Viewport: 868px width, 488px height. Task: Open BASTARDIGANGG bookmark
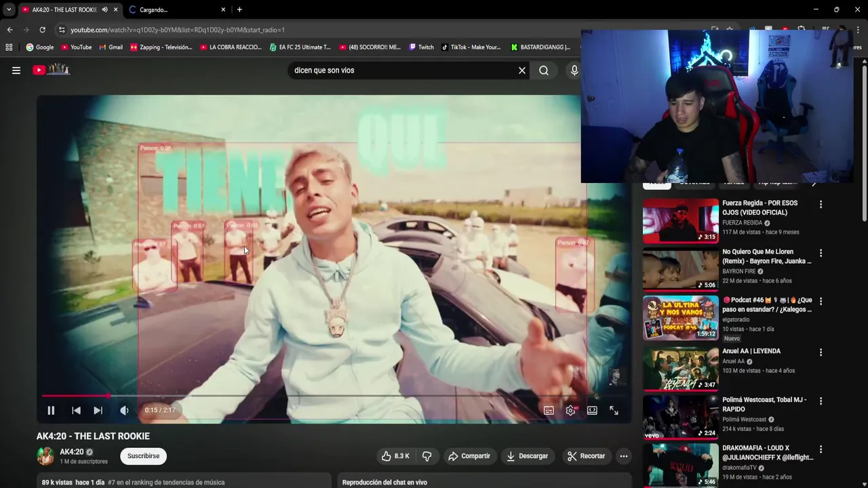point(540,47)
